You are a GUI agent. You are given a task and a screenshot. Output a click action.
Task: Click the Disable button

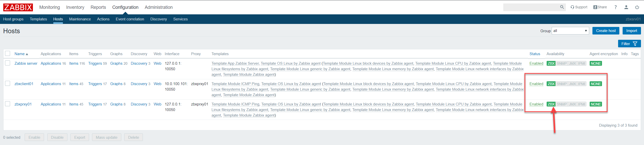tap(57, 137)
